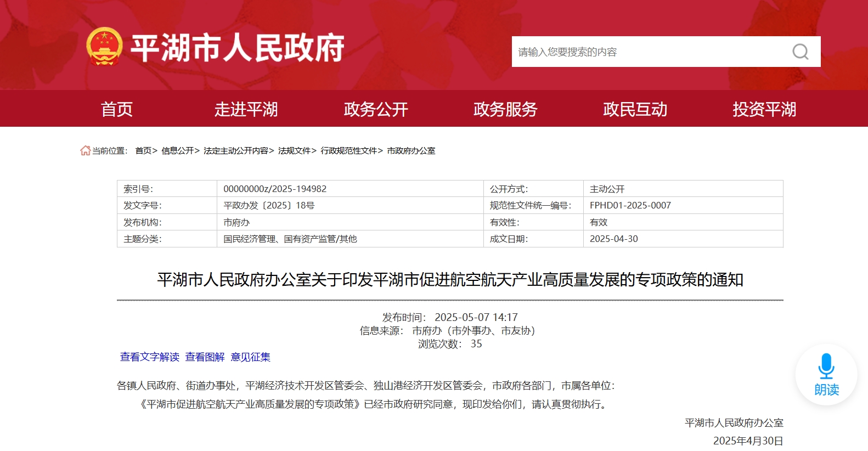
Task: Open 市政府办公室 breadcrumb link
Action: (411, 151)
